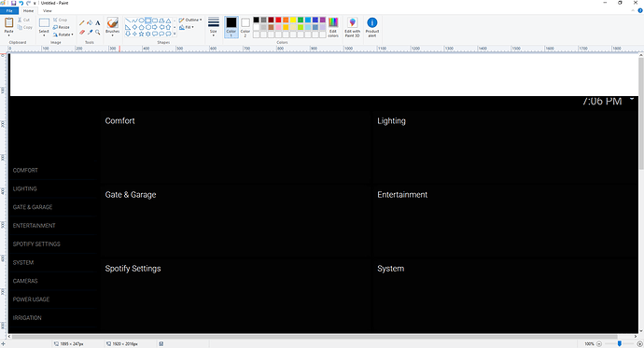Choose the Rounded rectangle shape
This screenshot has width=644, height=348.
155,21
